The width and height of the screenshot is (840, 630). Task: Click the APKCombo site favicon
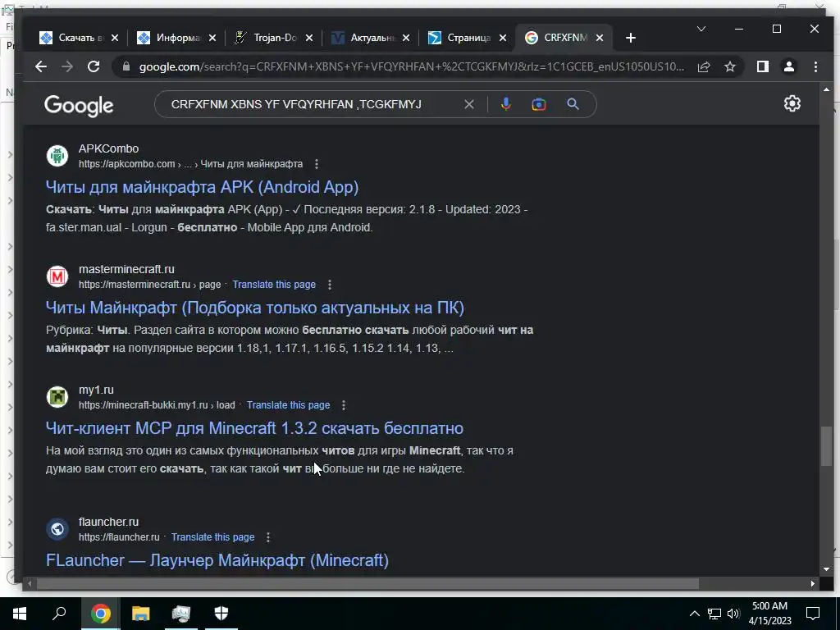tap(57, 156)
